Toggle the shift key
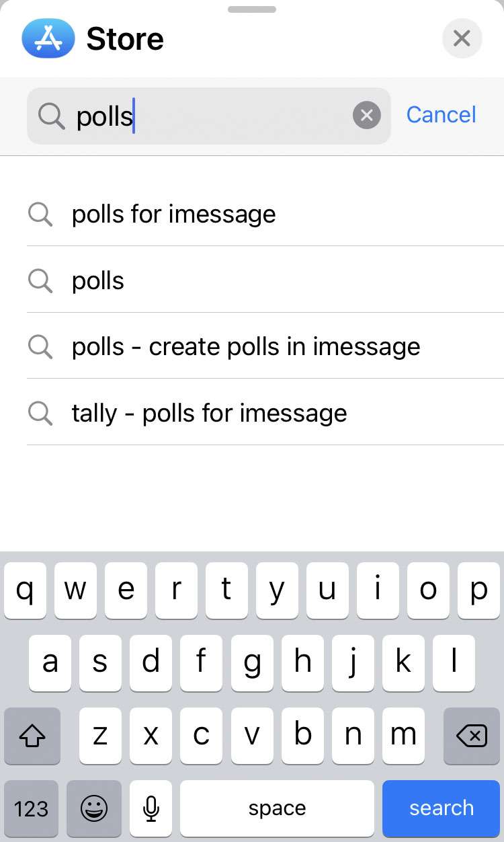The width and height of the screenshot is (504, 842). click(x=32, y=736)
